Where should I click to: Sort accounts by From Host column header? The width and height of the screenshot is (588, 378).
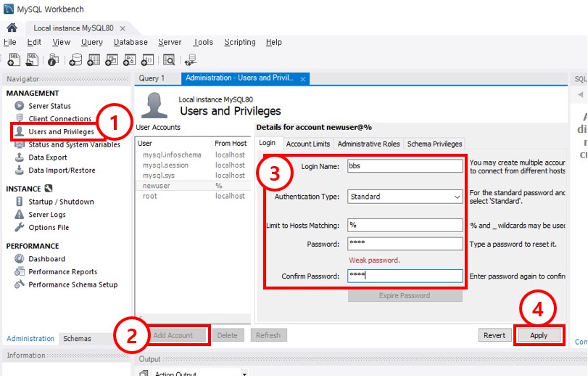(231, 143)
